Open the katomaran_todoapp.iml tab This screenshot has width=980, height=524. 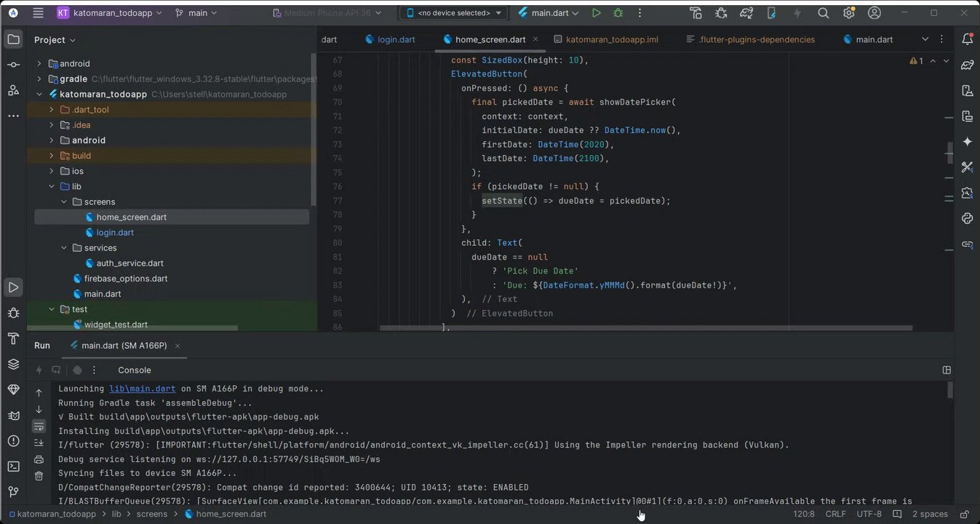click(x=611, y=39)
